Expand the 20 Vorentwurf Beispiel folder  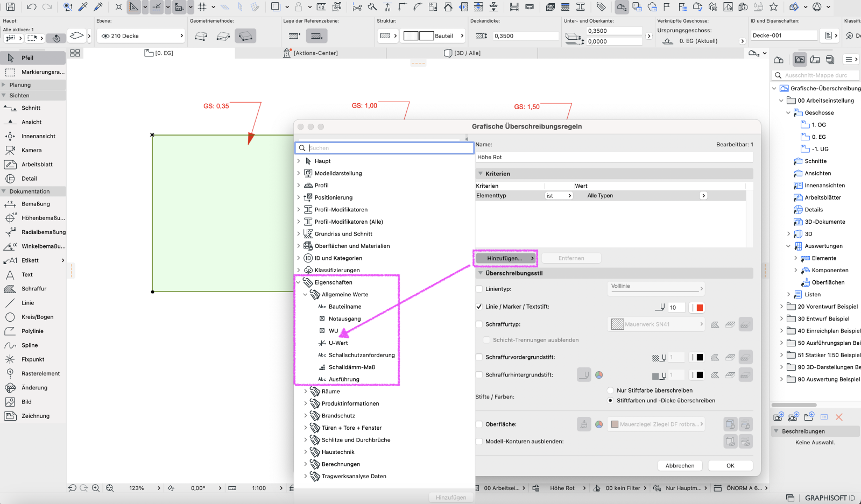tap(781, 307)
